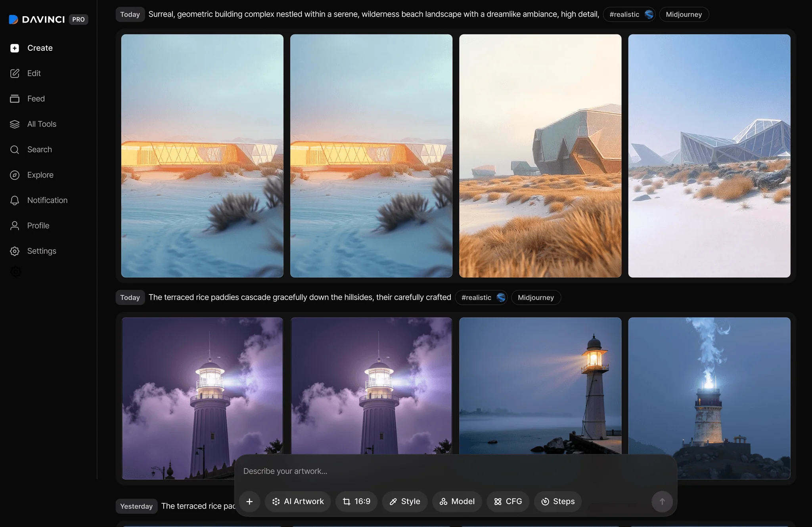The height and width of the screenshot is (527, 812).
Task: Open the Steps setting
Action: (x=557, y=502)
